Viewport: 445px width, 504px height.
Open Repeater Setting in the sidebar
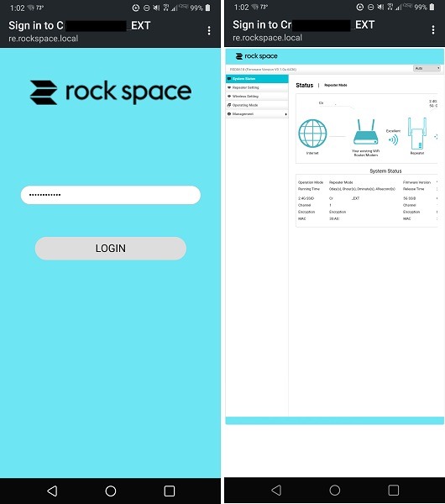(x=257, y=87)
